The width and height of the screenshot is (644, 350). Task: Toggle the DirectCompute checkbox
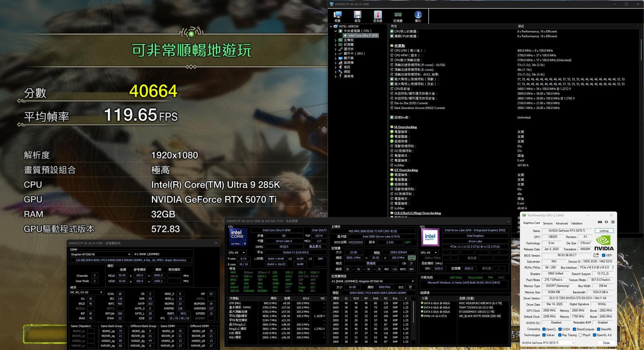click(x=574, y=329)
